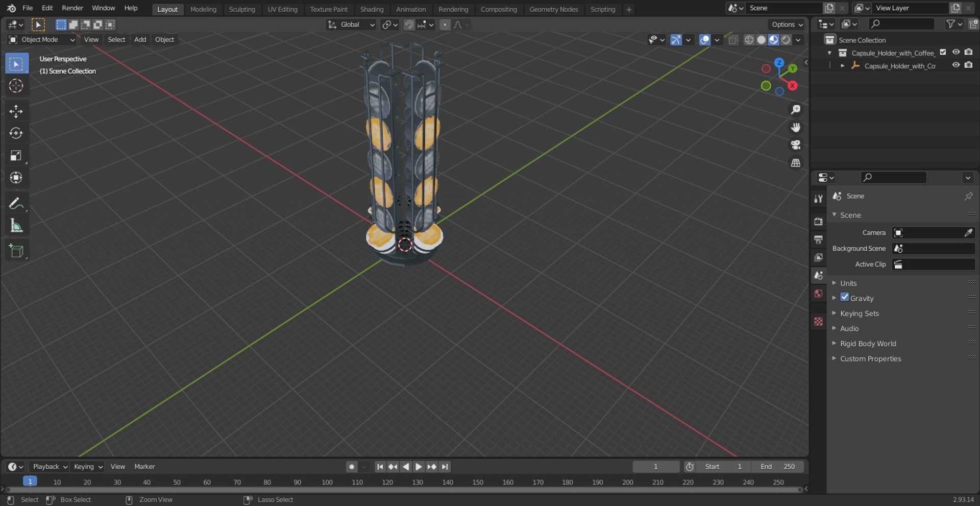Open the Tool properties tab
The image size is (980, 506).
pos(818,199)
